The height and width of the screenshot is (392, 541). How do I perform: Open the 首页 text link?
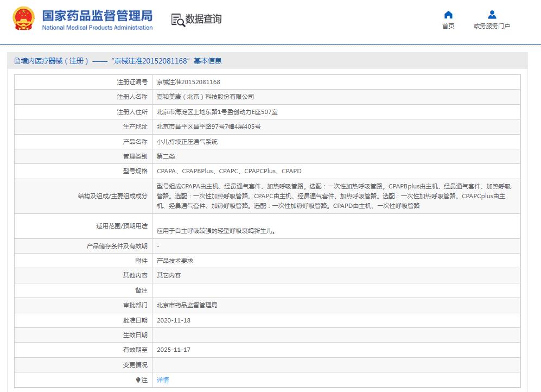[x=448, y=26]
